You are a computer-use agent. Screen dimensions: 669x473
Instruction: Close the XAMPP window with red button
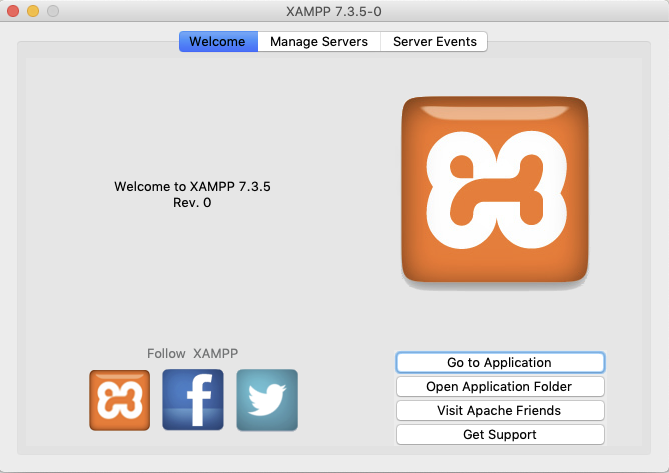[x=13, y=11]
